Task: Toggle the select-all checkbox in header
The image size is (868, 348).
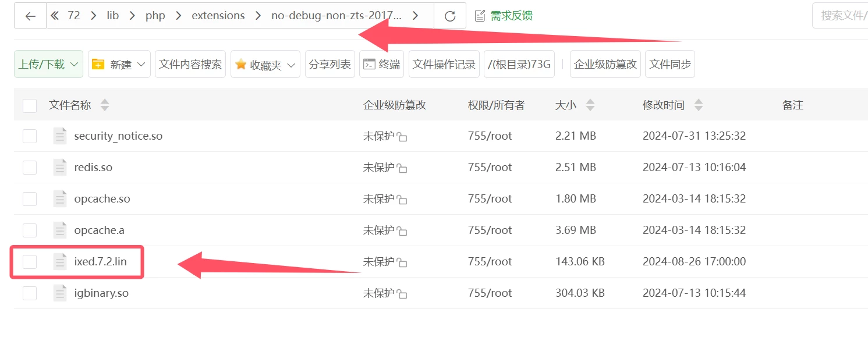Action: pos(30,106)
